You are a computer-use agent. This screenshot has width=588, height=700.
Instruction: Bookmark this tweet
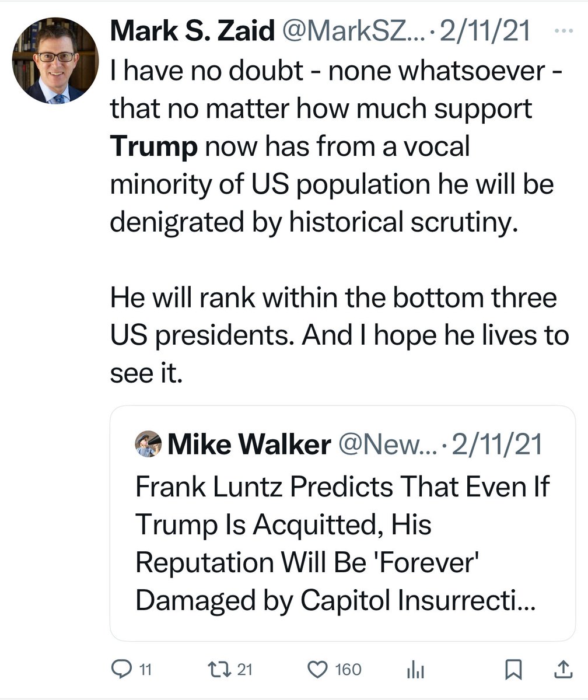tap(513, 670)
